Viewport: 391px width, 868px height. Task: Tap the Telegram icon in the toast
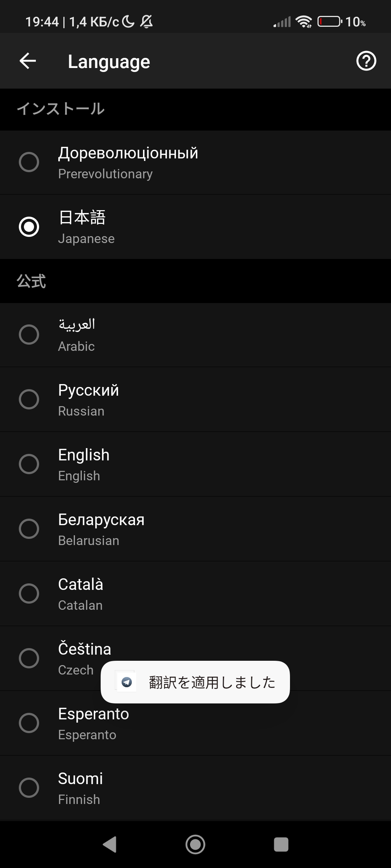click(126, 682)
